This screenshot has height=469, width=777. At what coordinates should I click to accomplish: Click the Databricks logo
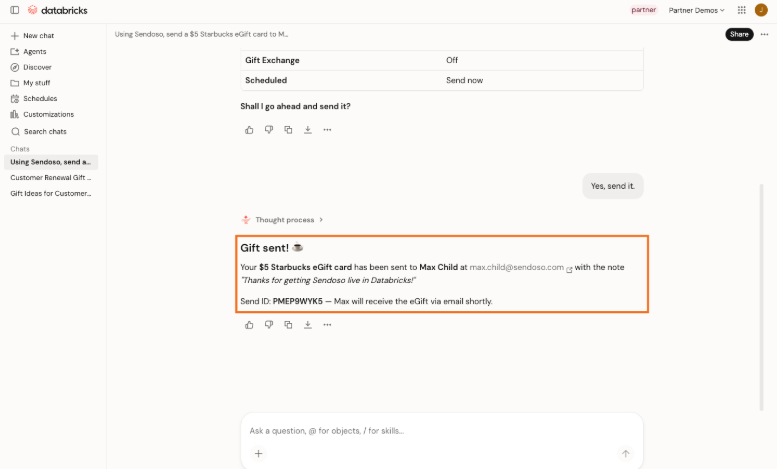point(57,10)
